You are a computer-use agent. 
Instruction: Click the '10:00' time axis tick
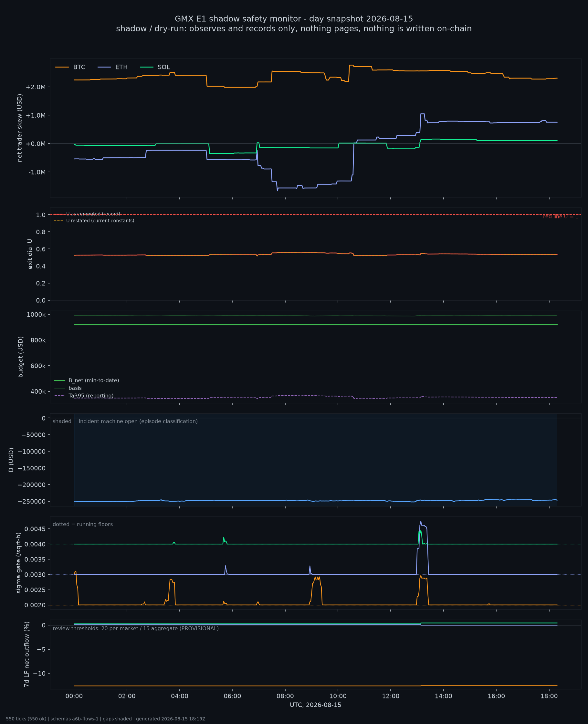(x=338, y=697)
